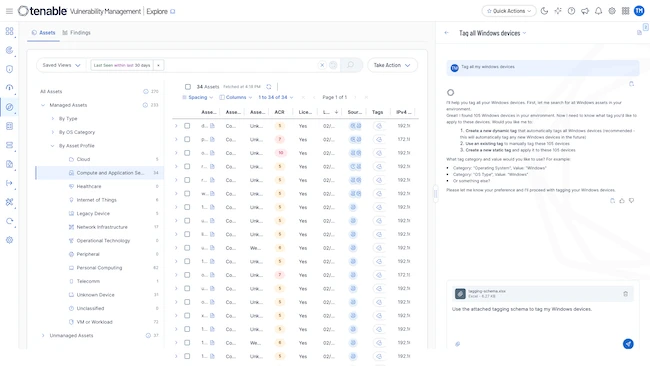The width and height of the screenshot is (650, 366).
Task: Give thumbs down to assistant response
Action: coord(631,201)
